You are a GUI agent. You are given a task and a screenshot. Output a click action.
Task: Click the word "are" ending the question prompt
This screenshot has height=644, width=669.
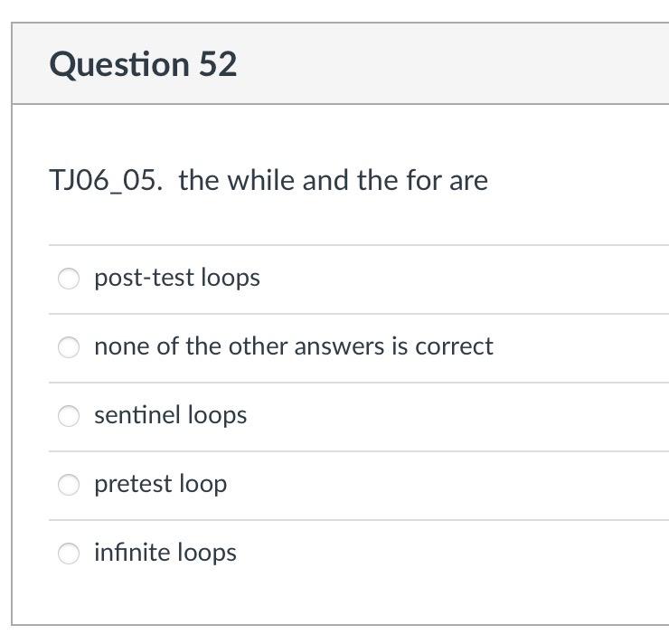[x=468, y=181]
